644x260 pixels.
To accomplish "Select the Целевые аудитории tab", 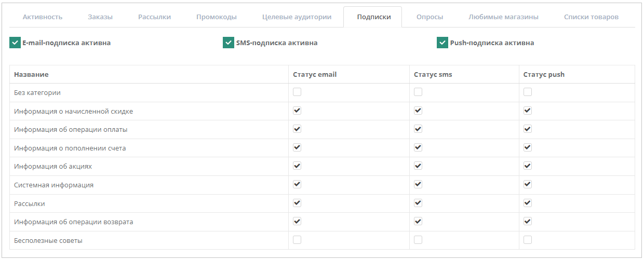I will click(297, 17).
